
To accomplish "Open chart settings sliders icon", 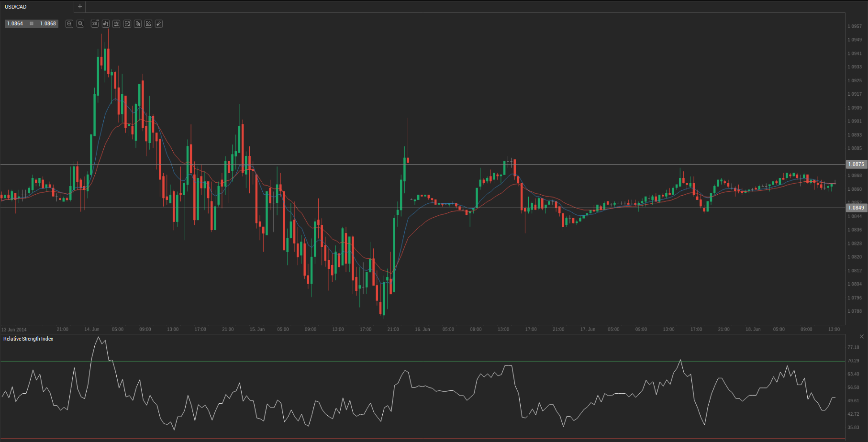I will [x=116, y=23].
